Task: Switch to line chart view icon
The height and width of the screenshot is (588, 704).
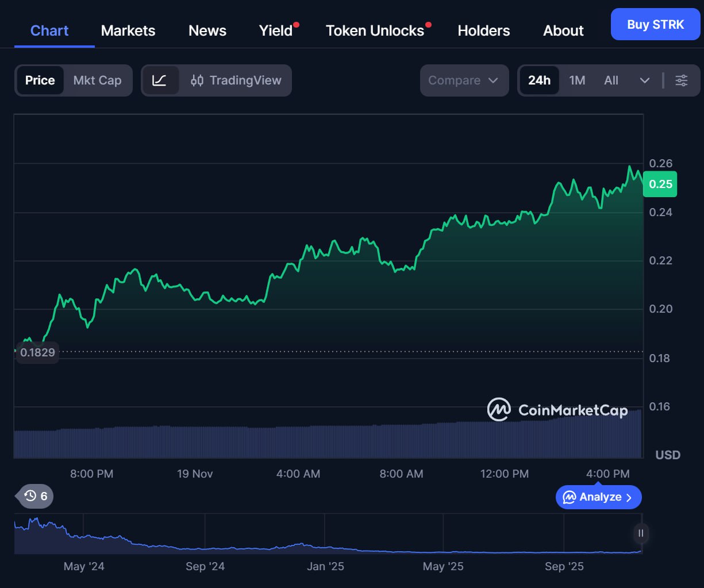Action: pos(159,80)
